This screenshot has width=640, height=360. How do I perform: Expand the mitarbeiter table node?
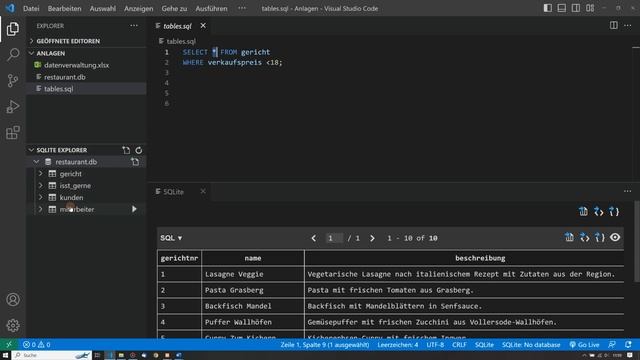tap(40, 209)
